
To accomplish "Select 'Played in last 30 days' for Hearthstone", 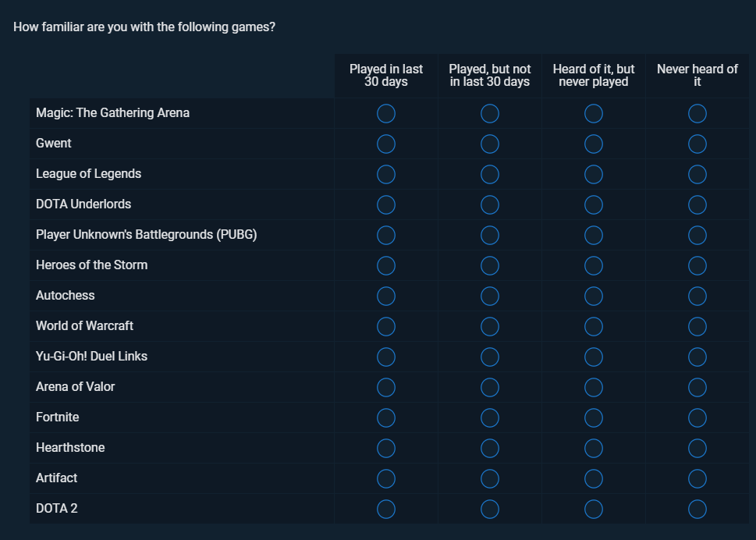I will [385, 448].
